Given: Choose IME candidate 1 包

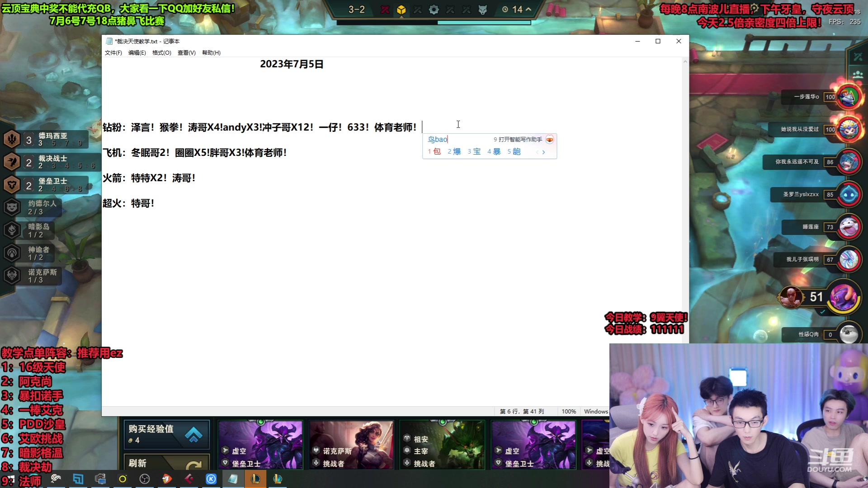Looking at the screenshot, I should (x=434, y=151).
